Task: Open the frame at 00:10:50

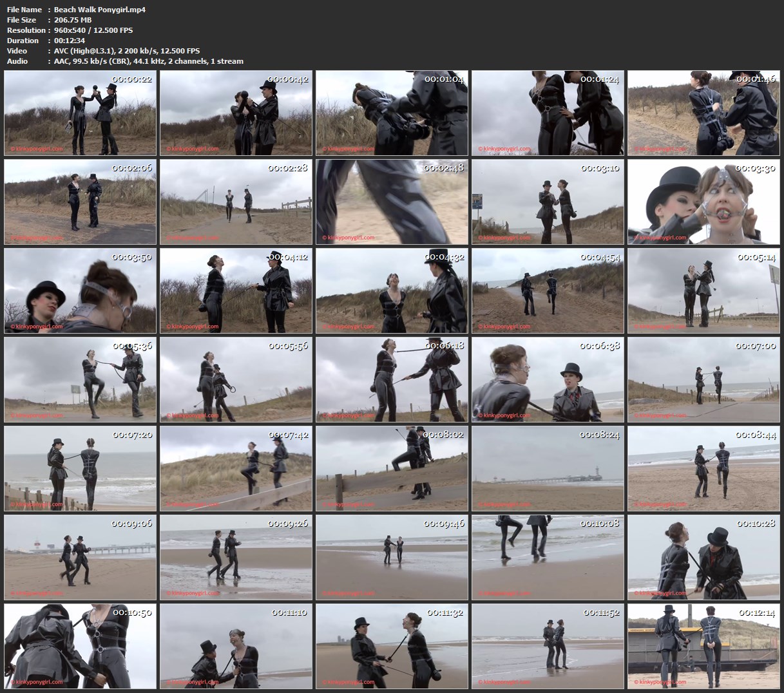Action: pos(81,646)
